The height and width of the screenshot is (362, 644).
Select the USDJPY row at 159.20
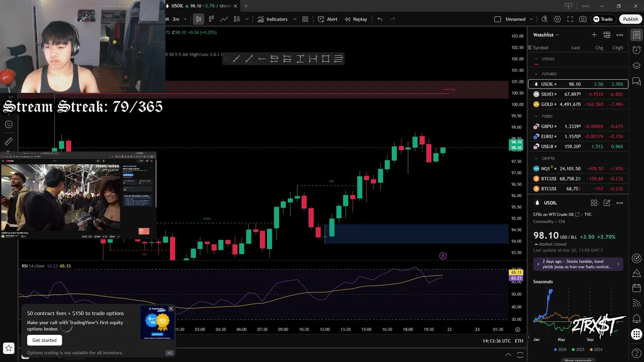(578, 146)
